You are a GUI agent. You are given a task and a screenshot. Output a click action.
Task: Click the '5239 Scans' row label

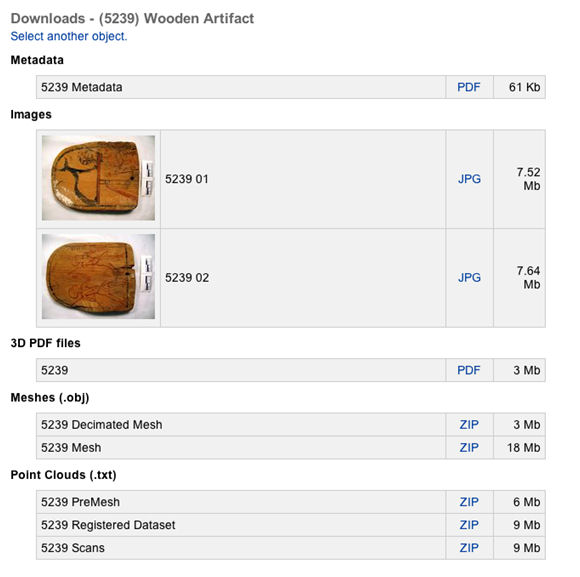[73, 548]
